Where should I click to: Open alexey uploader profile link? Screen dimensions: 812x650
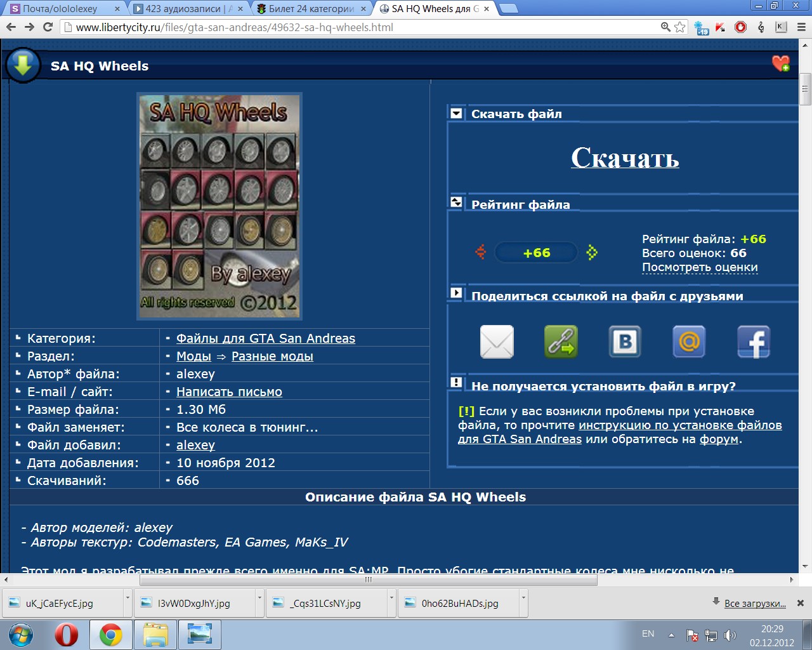tap(195, 445)
